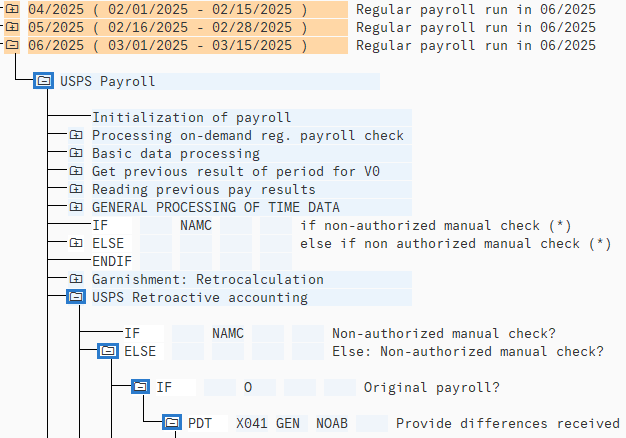This screenshot has height=438, width=626.
Task: Click the PDT function label
Action: pos(200,423)
